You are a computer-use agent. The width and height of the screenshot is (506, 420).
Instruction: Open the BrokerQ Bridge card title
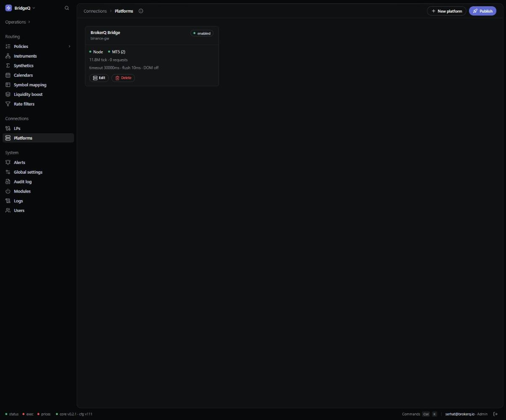point(105,32)
